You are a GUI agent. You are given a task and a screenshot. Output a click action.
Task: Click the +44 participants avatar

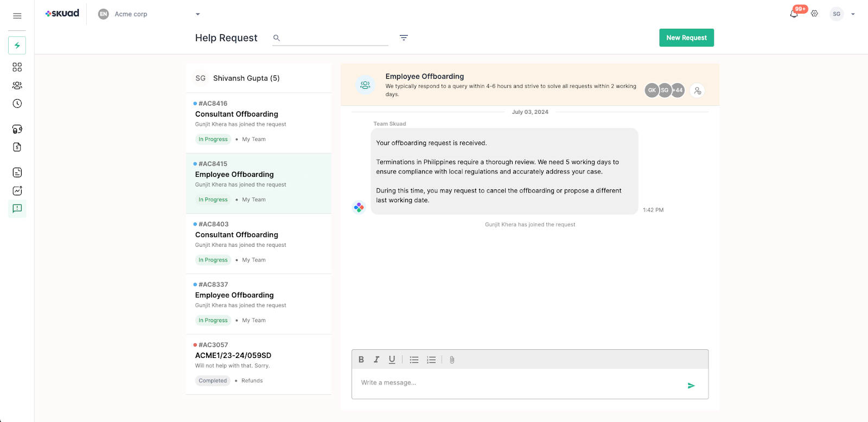678,91
